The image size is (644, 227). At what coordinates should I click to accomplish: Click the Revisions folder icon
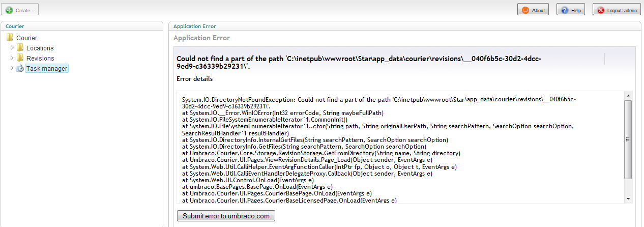pyautogui.click(x=20, y=58)
